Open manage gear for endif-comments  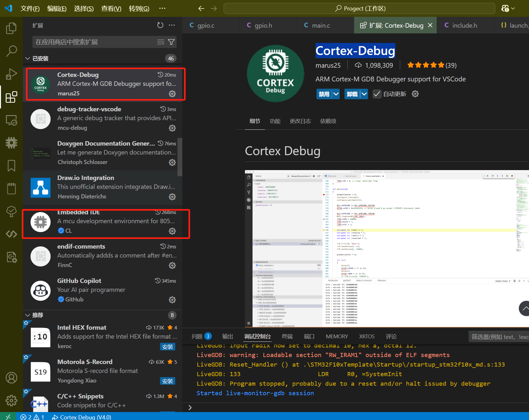(172, 265)
